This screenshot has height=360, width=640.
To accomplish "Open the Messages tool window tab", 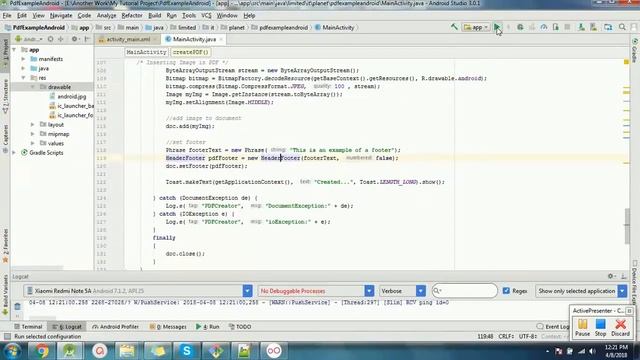I will coord(168,327).
